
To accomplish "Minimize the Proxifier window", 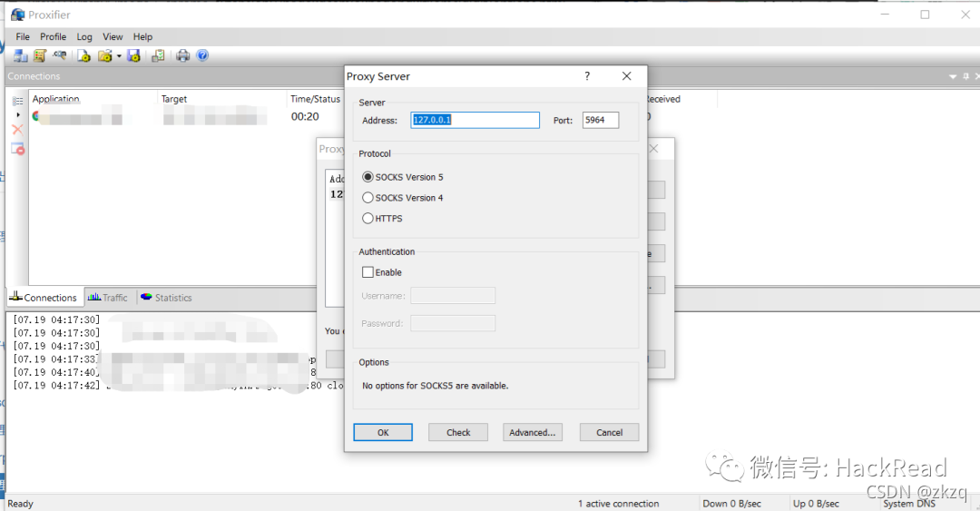I will pos(885,15).
